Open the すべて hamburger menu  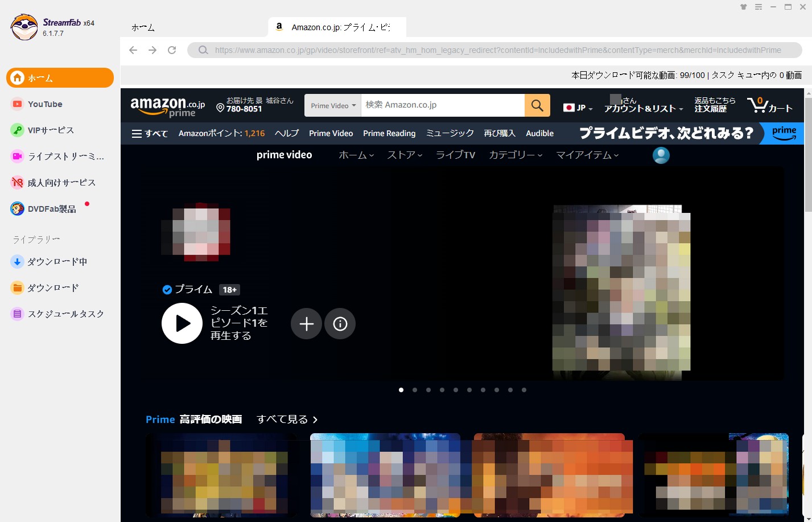tap(150, 134)
